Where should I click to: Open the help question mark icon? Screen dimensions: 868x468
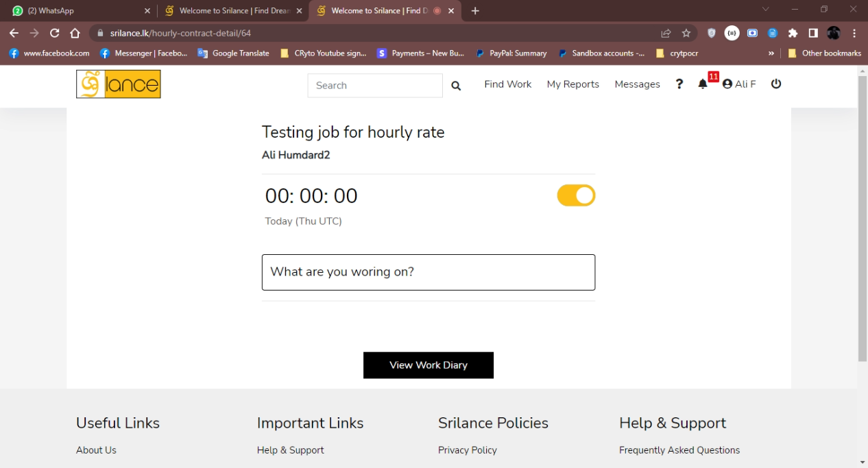point(679,84)
